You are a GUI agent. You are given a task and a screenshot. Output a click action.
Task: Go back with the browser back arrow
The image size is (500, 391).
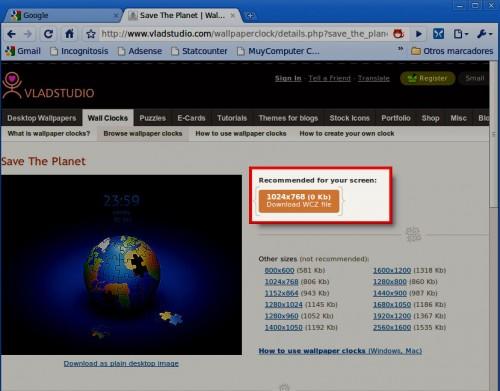(11, 34)
